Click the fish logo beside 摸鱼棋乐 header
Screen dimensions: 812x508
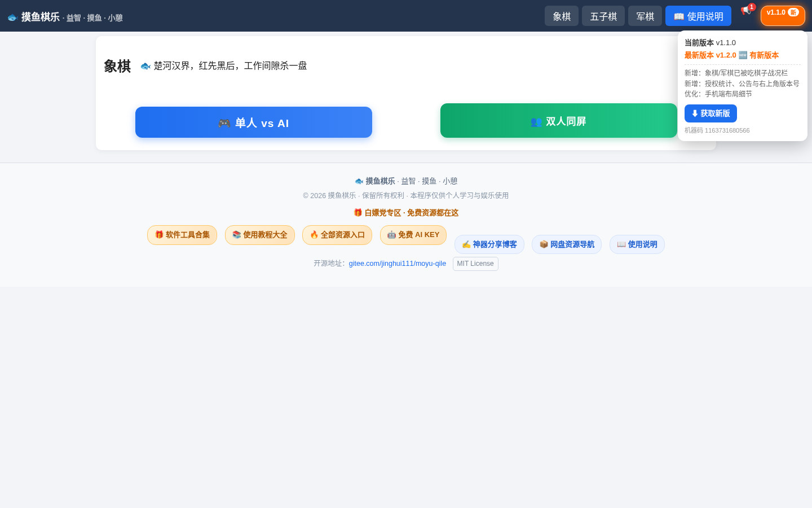pos(12,17)
